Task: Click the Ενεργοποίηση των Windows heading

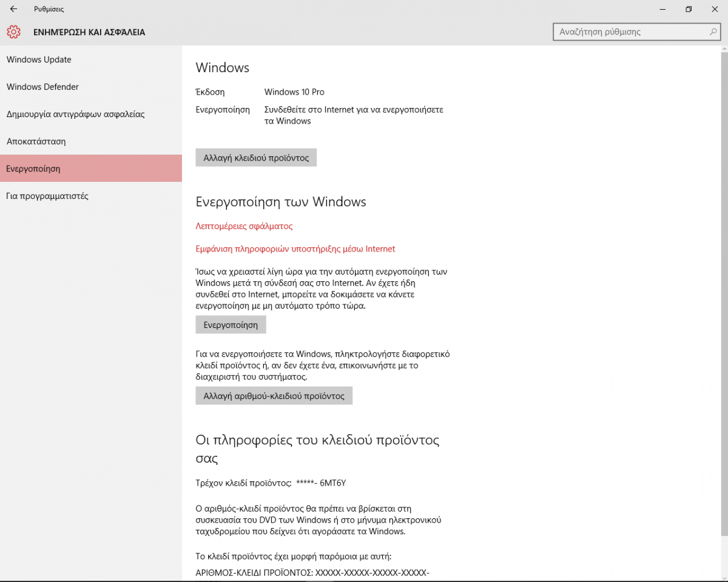Action: pyautogui.click(x=281, y=202)
